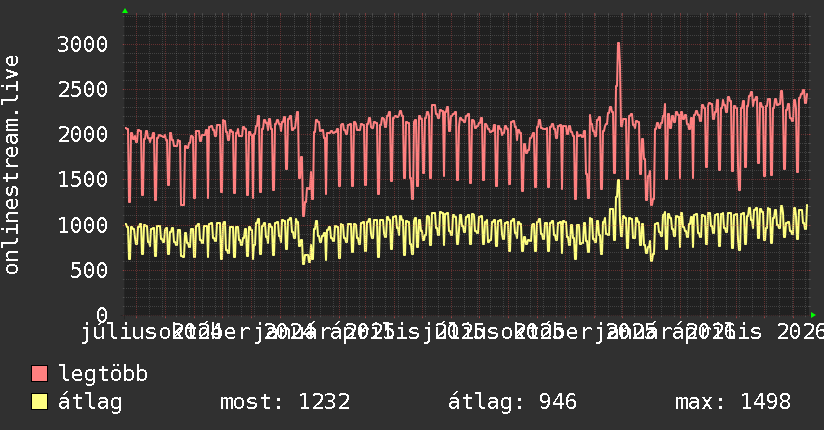824x430 pixels.
Task: Click the 3000 y-axis label
Action: pyautogui.click(x=83, y=44)
